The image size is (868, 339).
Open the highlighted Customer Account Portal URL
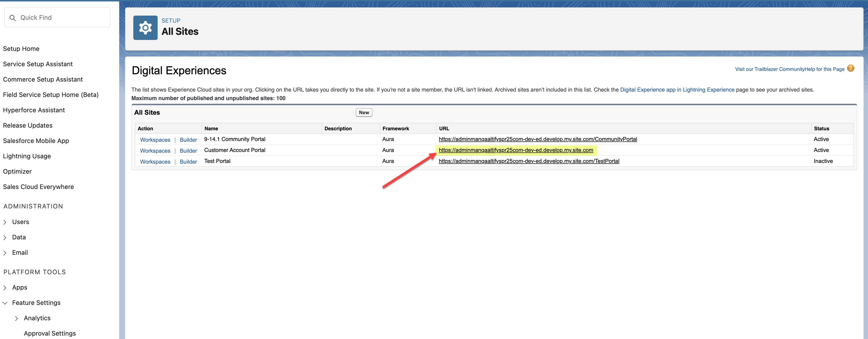[x=515, y=150]
